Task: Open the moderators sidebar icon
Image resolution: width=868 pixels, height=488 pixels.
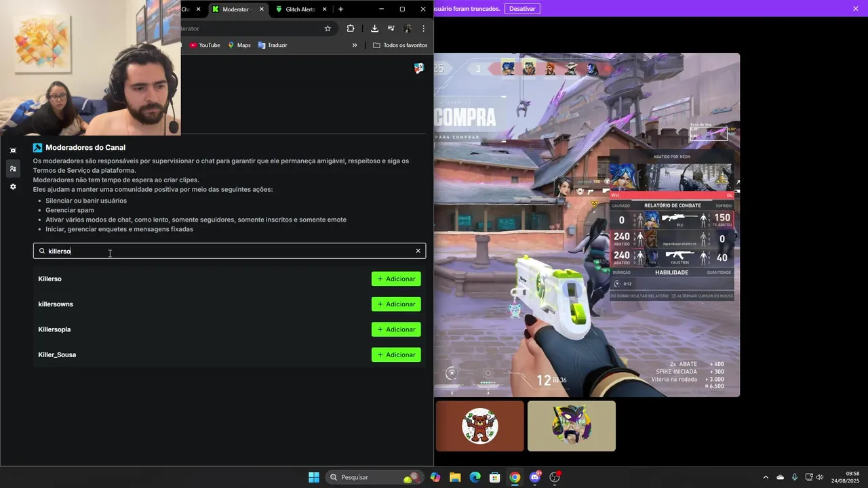Action: (13, 169)
